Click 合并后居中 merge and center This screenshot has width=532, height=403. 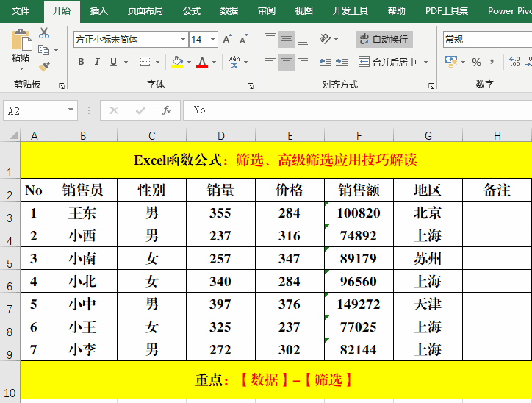tap(387, 62)
